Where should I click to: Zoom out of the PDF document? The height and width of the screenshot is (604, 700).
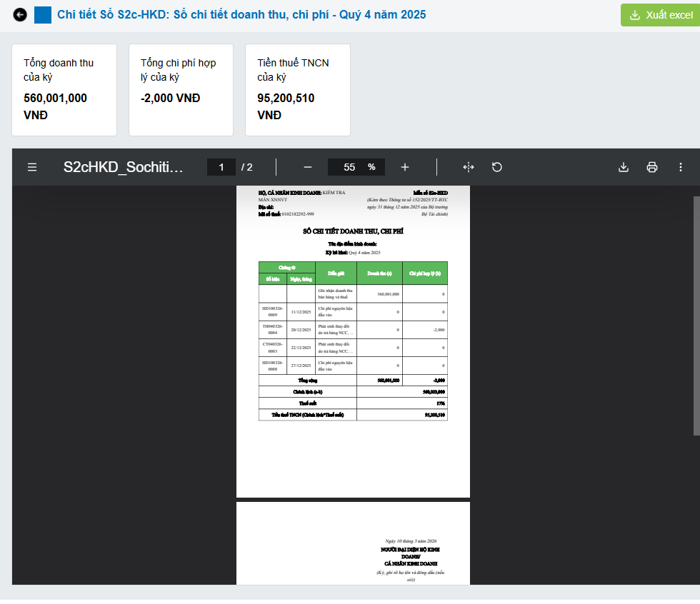(x=308, y=167)
